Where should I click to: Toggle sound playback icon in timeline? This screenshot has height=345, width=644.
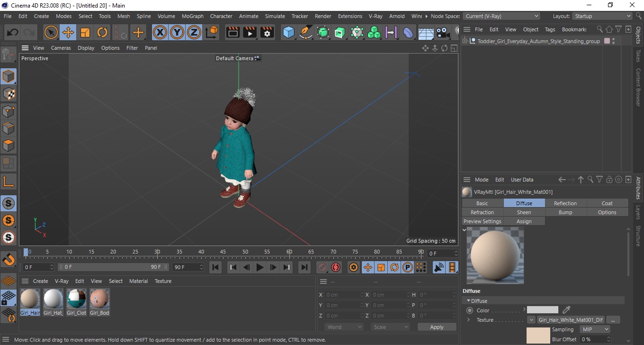click(x=439, y=267)
